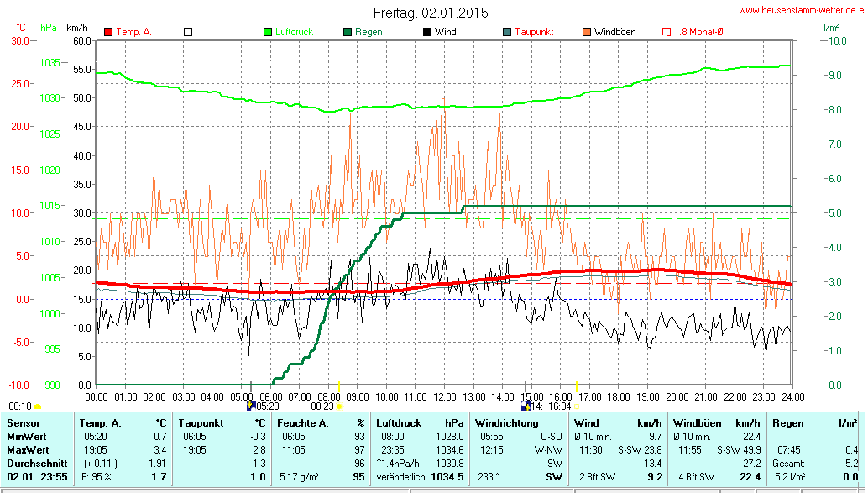Select the Windrichtung column header
Image resolution: width=868 pixels, height=493 pixels.
pyautogui.click(x=507, y=423)
